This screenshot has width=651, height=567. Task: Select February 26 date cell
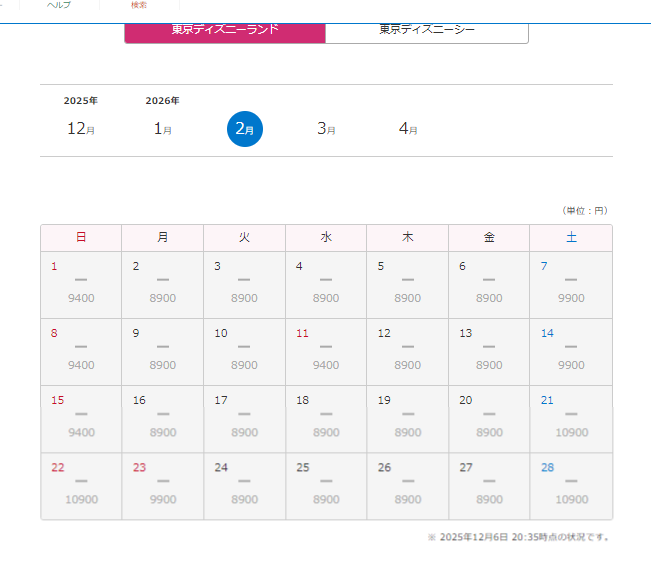click(x=407, y=486)
